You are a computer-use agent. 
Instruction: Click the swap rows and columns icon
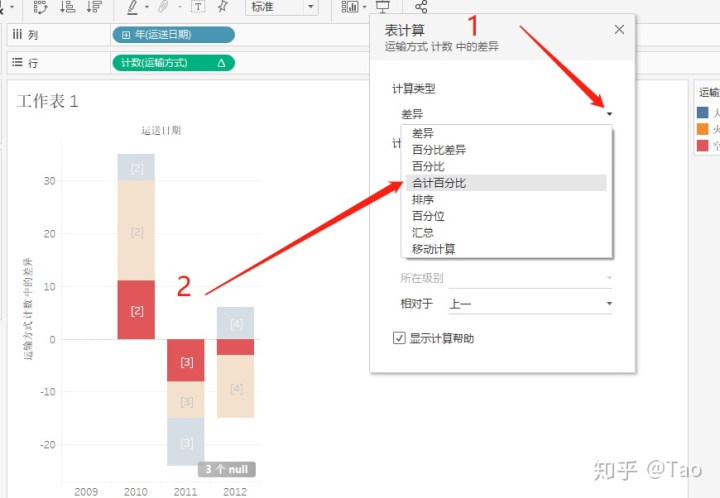coord(40,7)
